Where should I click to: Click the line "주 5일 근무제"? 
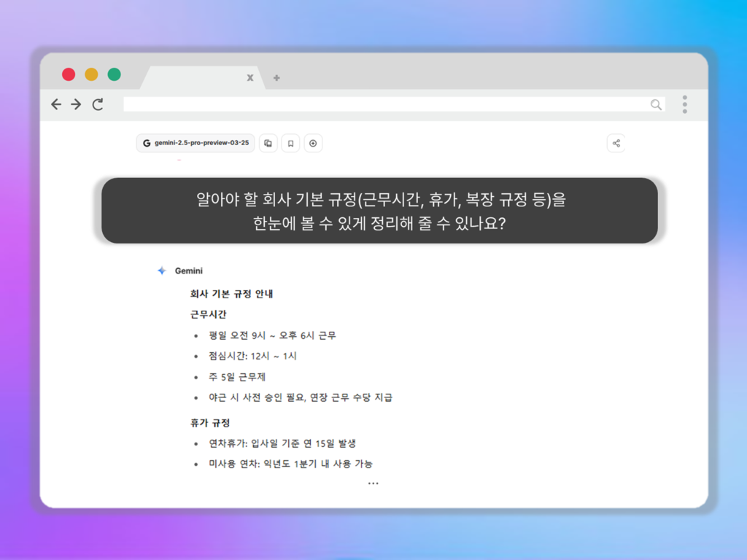click(237, 377)
